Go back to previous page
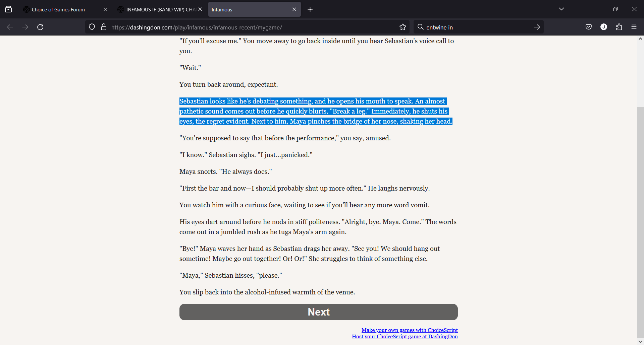 point(10,27)
